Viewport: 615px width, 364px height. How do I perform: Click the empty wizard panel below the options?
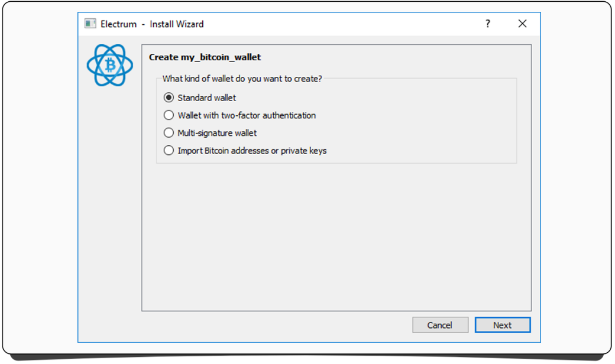point(336,236)
